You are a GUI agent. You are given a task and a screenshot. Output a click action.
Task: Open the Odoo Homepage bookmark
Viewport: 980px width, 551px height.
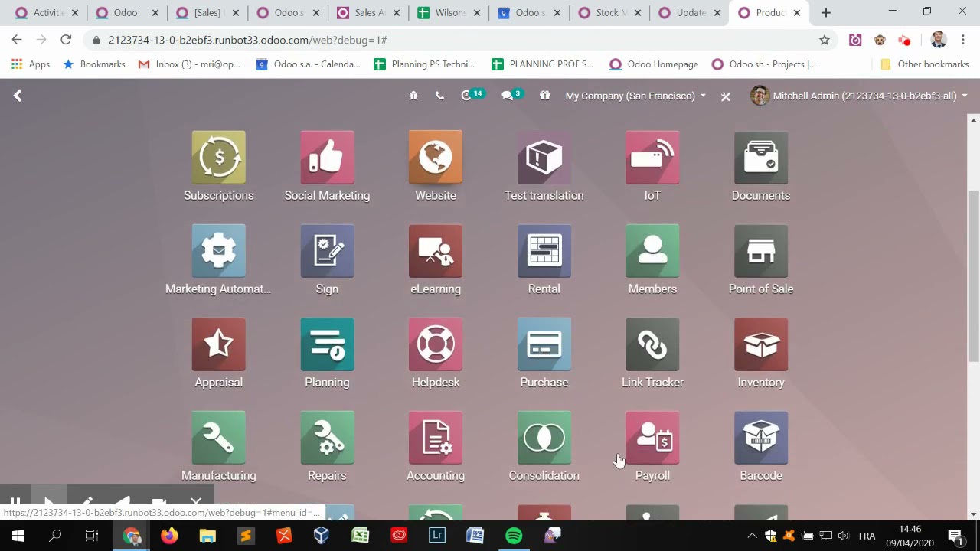tap(654, 64)
